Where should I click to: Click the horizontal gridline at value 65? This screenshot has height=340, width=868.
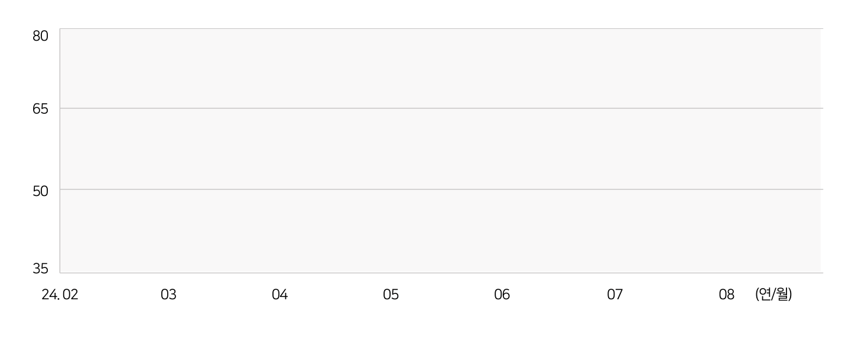pyautogui.click(x=441, y=108)
